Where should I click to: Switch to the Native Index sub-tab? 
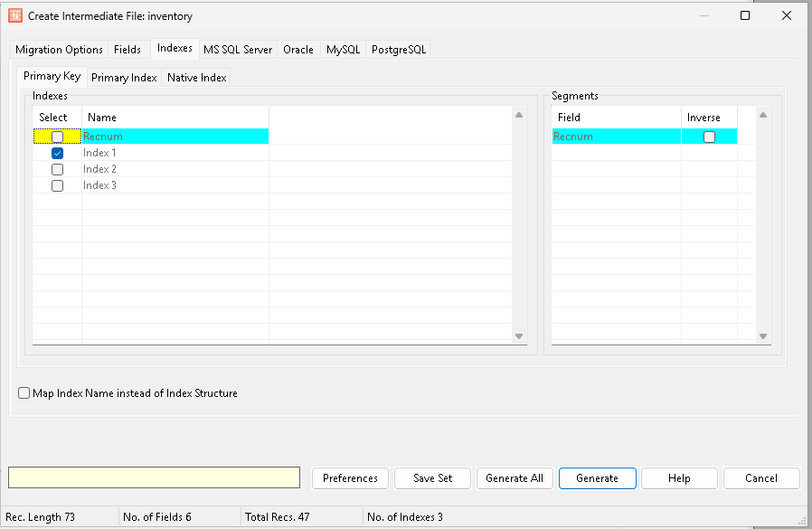[196, 78]
